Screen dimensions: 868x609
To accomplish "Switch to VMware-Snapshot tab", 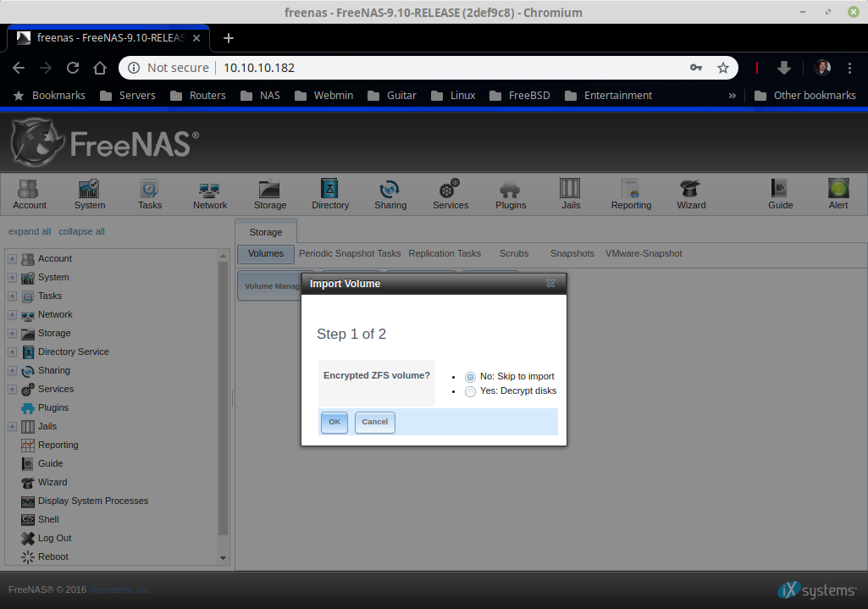I will coord(644,253).
